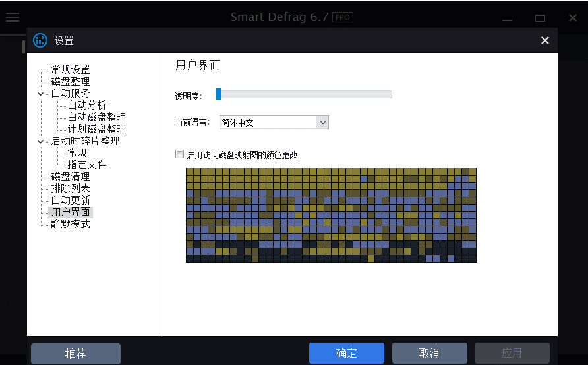This screenshot has width=588, height=365.
Task: Maximize the Smart Defrag main window
Action: coord(540,18)
